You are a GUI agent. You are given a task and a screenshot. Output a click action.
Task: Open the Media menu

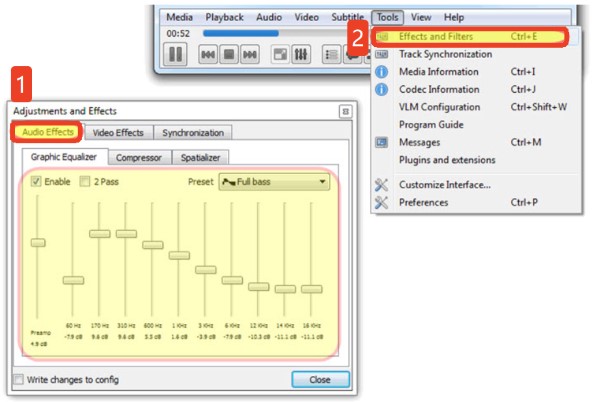click(x=179, y=17)
